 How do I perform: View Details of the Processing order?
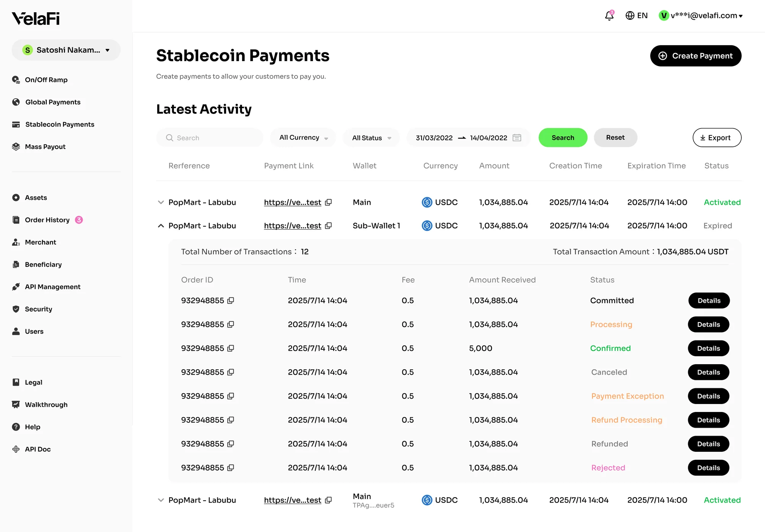point(708,324)
